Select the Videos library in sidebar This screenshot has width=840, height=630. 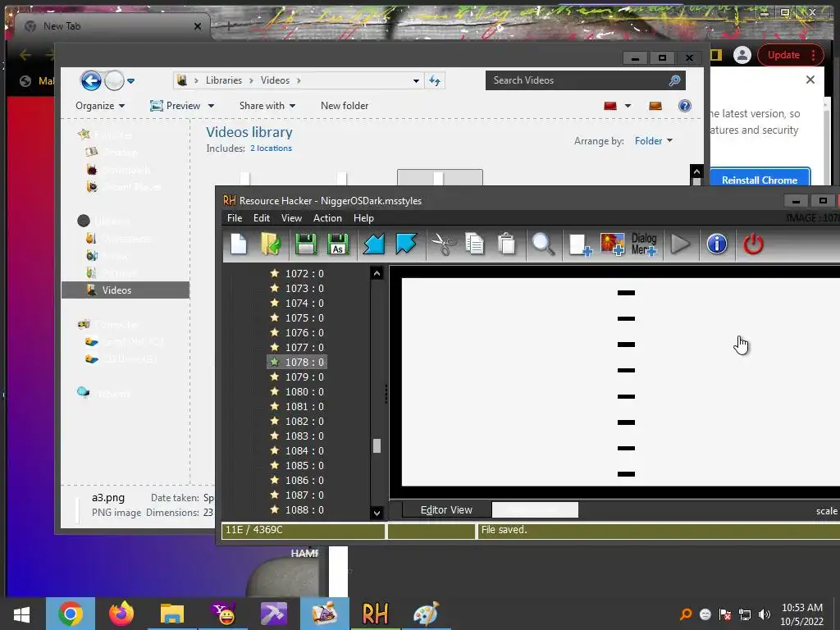click(x=126, y=290)
